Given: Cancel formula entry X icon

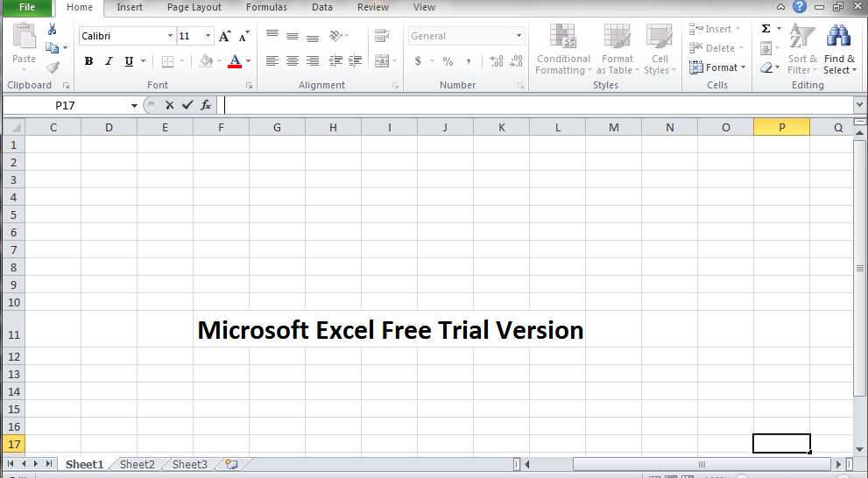Looking at the screenshot, I should (x=169, y=105).
